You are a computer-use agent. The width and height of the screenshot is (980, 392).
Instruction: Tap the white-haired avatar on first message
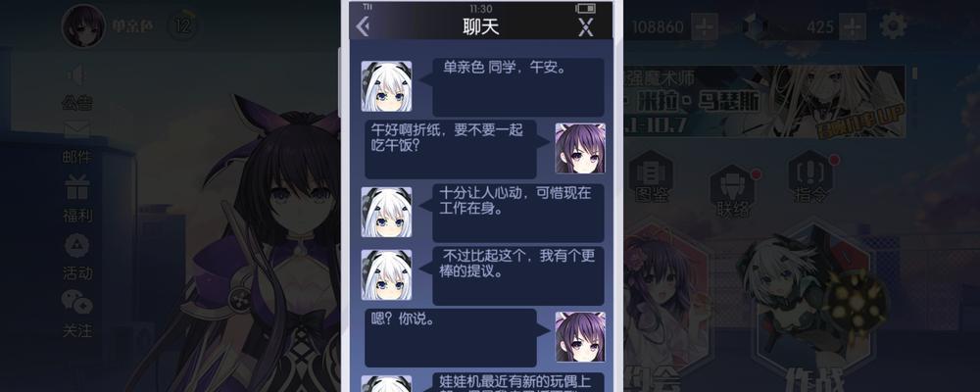point(386,86)
